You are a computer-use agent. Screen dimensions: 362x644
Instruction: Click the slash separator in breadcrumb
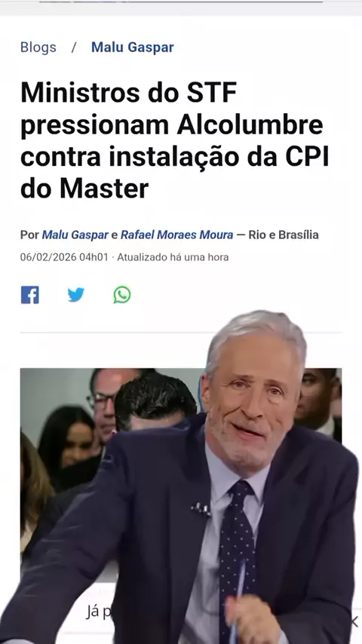[74, 48]
